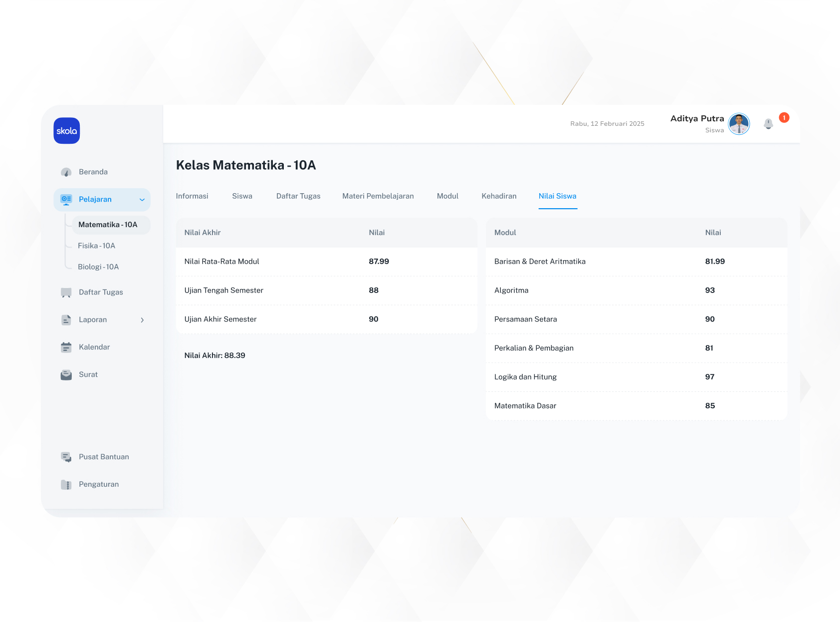The width and height of the screenshot is (840, 622).
Task: Select Fisika - 10A in the sidebar
Action: tap(96, 246)
